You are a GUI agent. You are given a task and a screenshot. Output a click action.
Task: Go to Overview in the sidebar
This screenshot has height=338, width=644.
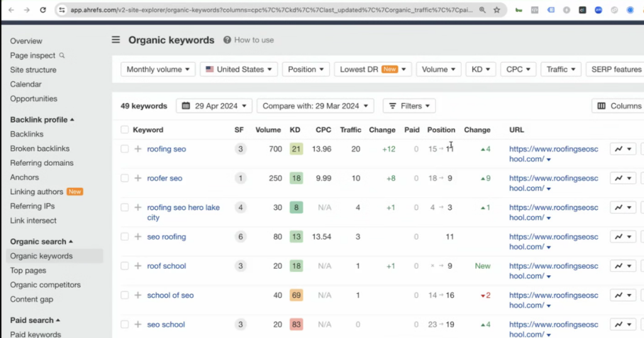[26, 41]
